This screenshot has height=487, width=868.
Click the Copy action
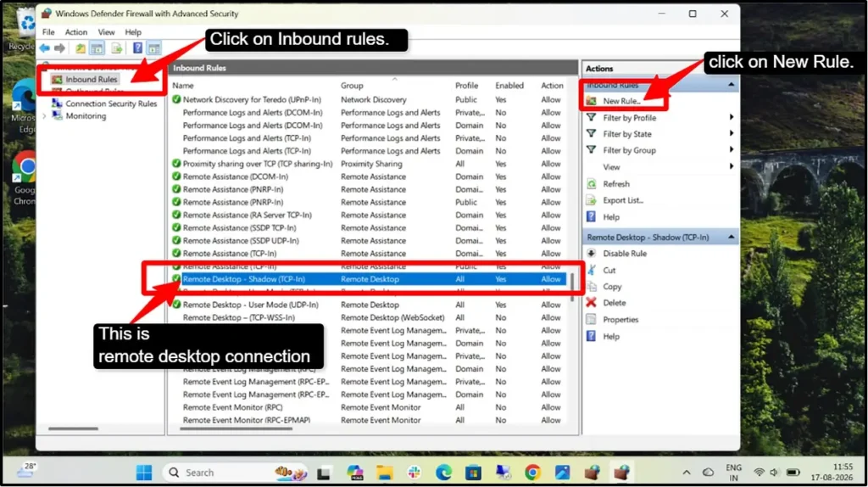[x=612, y=287]
